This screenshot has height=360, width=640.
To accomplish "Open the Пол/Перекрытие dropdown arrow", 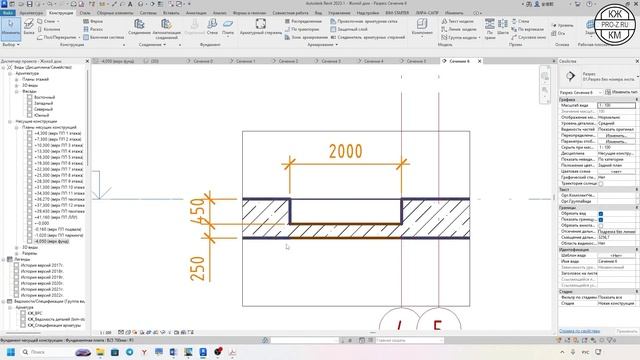I will 79,38.
